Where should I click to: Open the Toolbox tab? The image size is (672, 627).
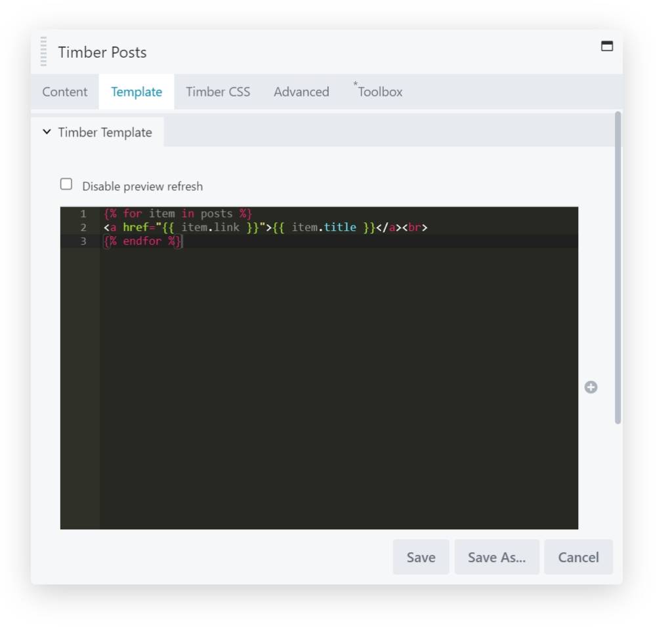[381, 92]
